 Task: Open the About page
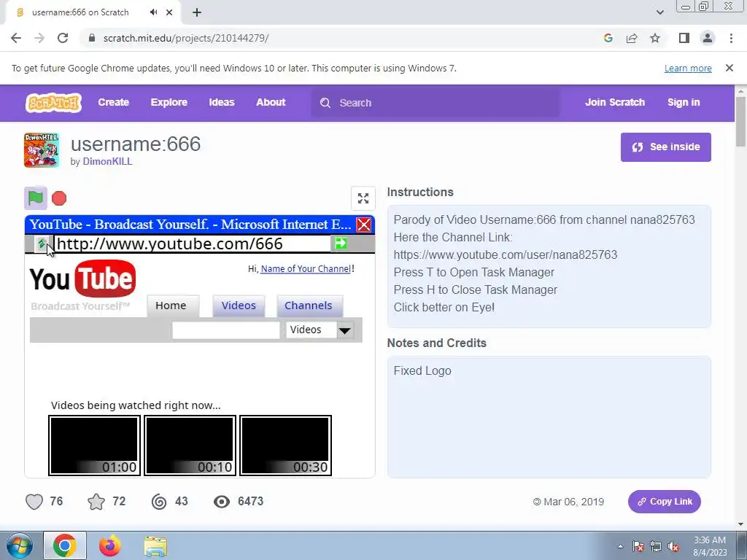271,102
